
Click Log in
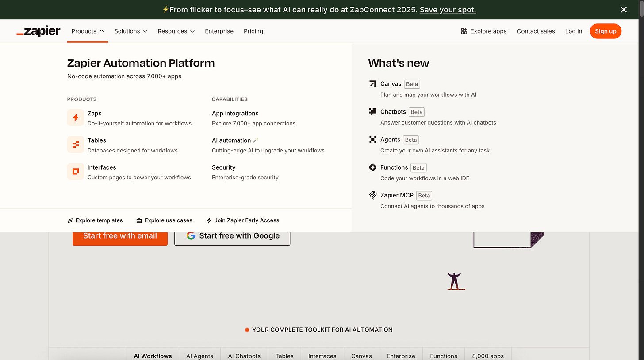click(574, 31)
